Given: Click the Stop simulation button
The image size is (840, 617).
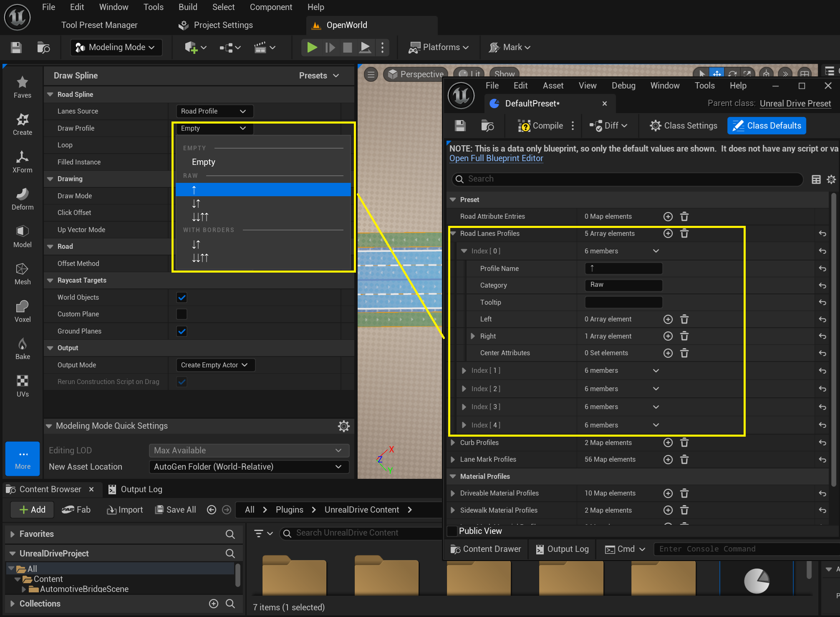Looking at the screenshot, I should coord(347,48).
